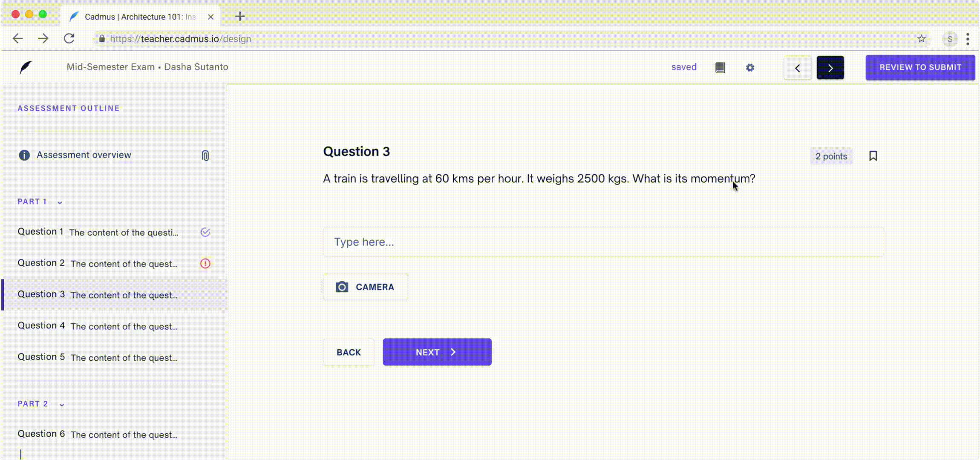Click the BACK button
The image size is (980, 460).
point(349,352)
